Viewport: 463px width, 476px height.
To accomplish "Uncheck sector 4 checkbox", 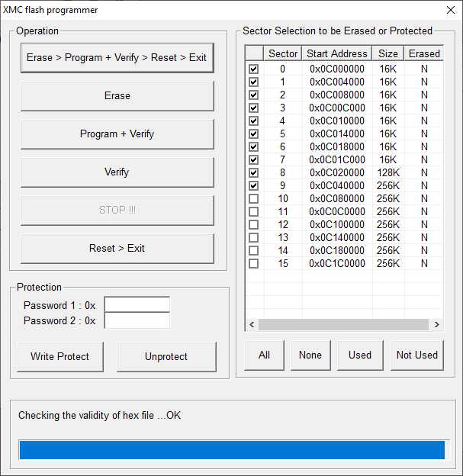I will click(x=254, y=121).
